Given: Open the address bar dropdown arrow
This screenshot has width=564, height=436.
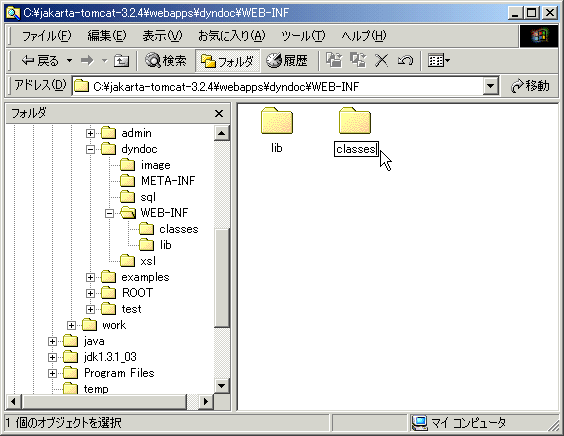Looking at the screenshot, I should pos(490,86).
